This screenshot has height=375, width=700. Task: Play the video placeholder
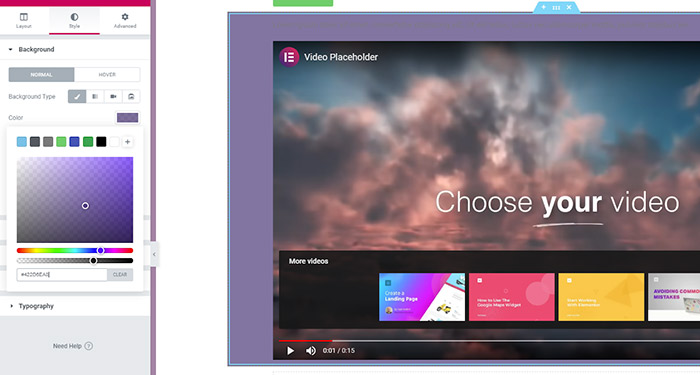(291, 351)
